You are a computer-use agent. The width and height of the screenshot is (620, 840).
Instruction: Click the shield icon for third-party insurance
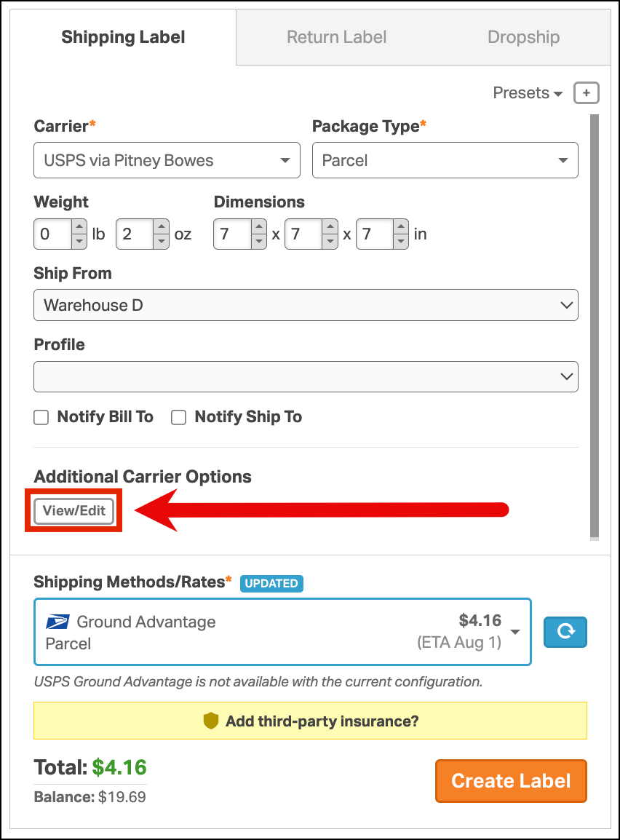pos(211,721)
